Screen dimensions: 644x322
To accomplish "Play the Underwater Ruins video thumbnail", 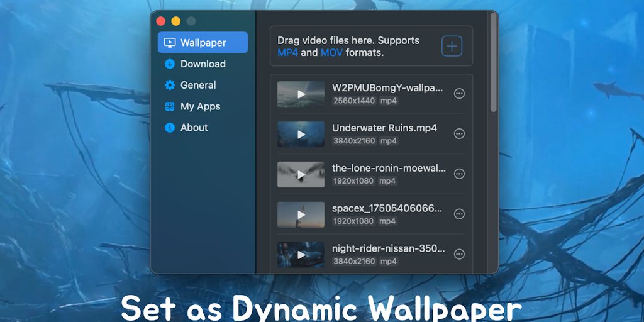I will (x=301, y=135).
